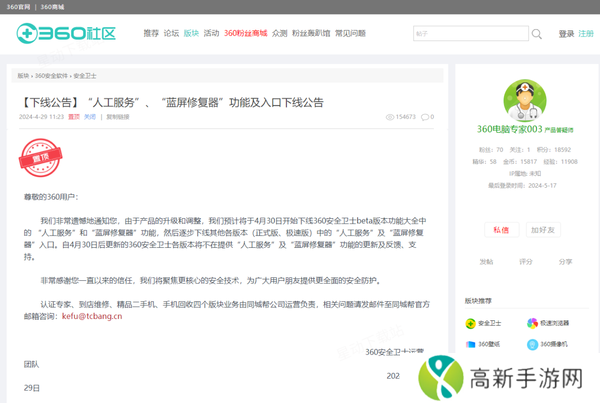The width and height of the screenshot is (600, 403).
Task: Open the 评分 tab in profile
Action: pyautogui.click(x=526, y=262)
